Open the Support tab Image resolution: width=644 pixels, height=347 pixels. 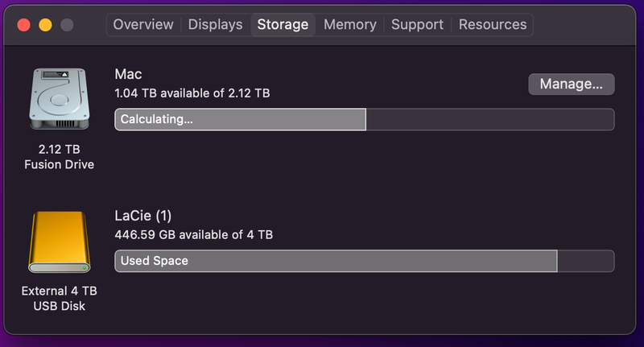click(x=417, y=24)
